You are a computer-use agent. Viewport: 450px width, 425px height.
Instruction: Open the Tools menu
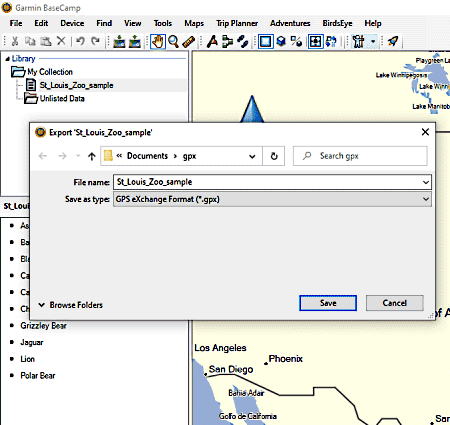point(163,23)
